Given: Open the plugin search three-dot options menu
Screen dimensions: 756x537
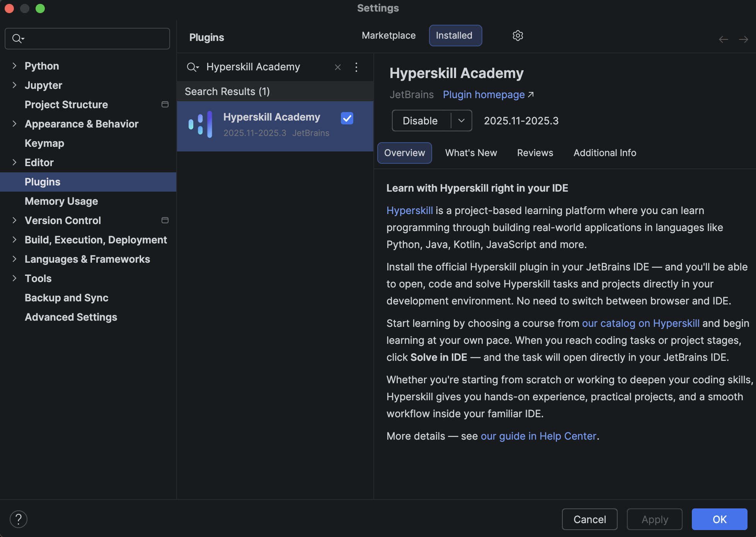Looking at the screenshot, I should pos(356,67).
